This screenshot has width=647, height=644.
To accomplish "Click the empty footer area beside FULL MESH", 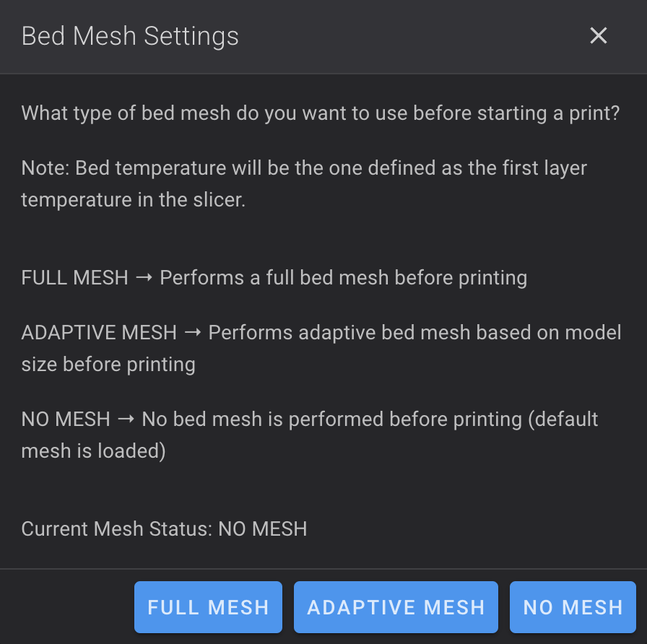I will click(x=67, y=607).
